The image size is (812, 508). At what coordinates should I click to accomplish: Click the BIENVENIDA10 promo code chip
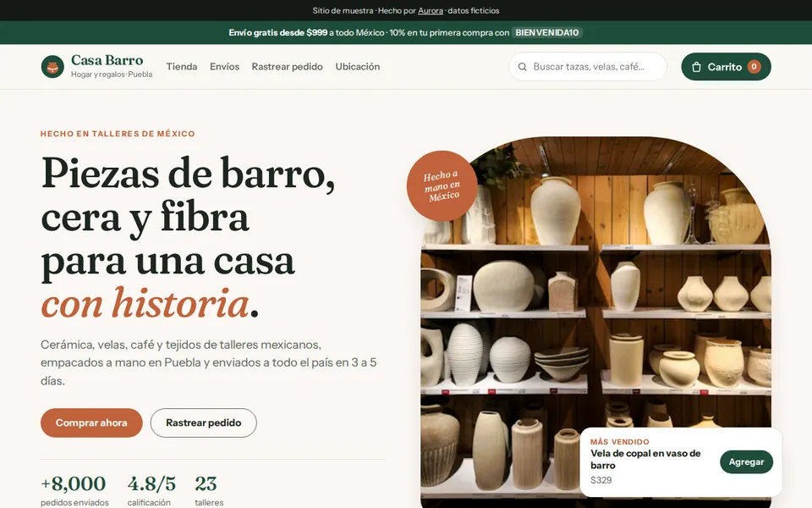[547, 33]
